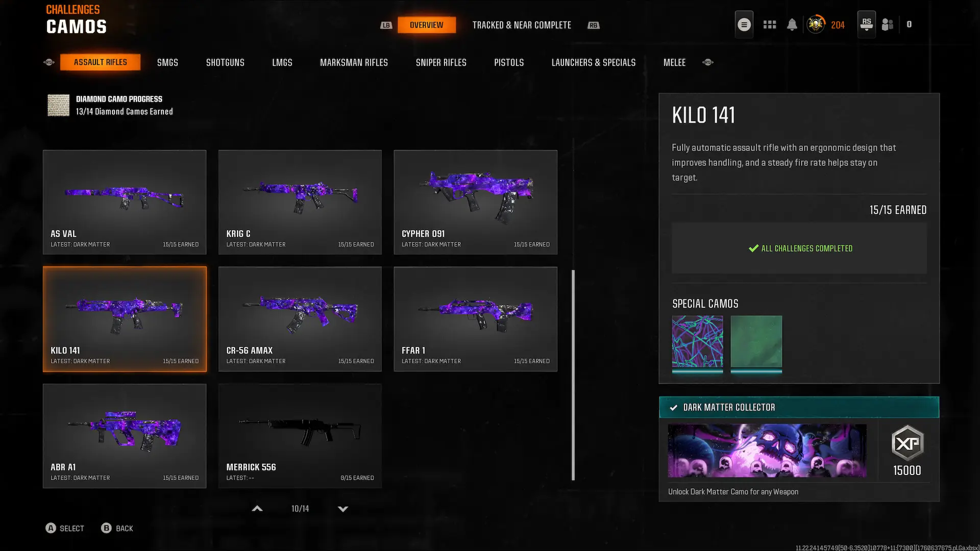The height and width of the screenshot is (551, 980).
Task: Select the Sniper Rifles category tab
Action: tap(441, 62)
